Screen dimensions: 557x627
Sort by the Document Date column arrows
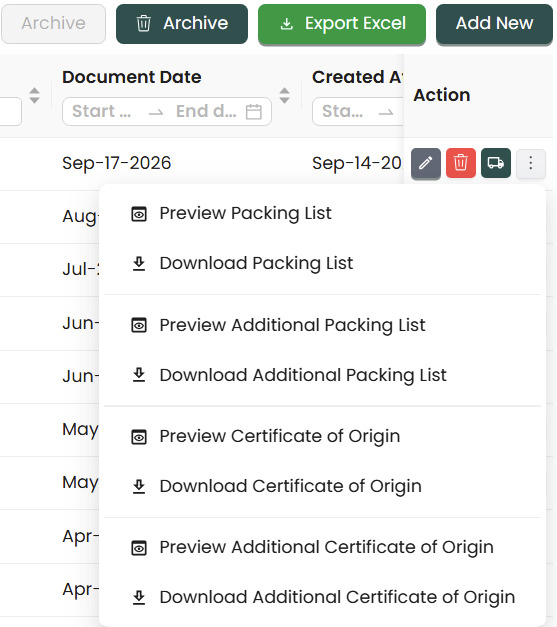pyautogui.click(x=284, y=96)
